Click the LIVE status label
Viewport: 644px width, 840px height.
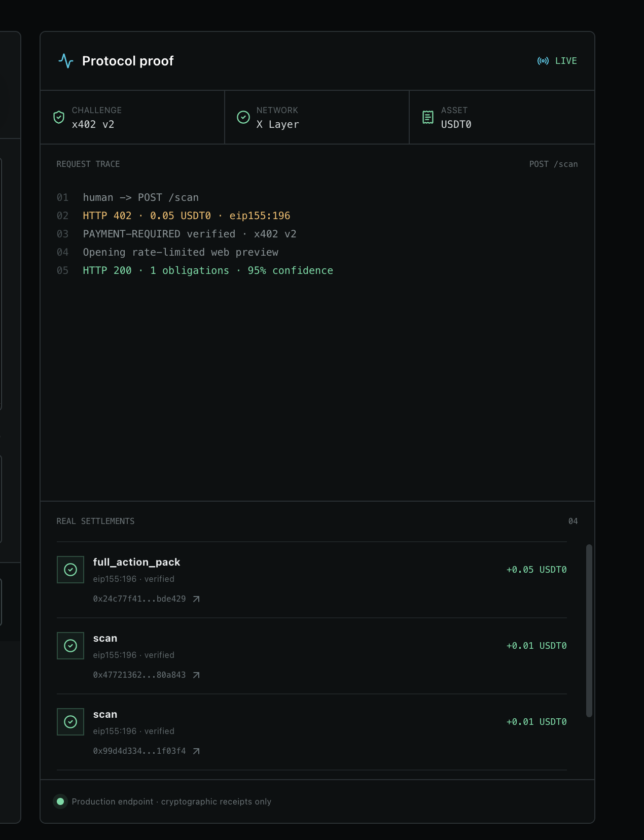pos(566,61)
